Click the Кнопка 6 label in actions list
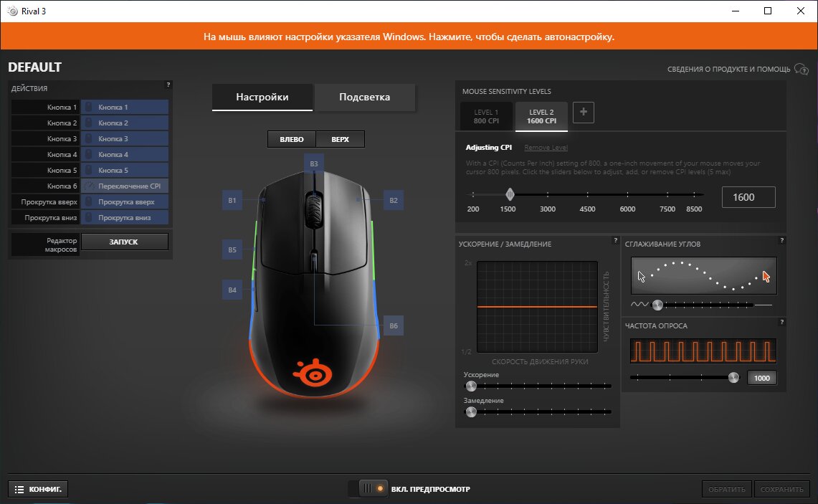Viewport: 818px width, 504px height. click(x=62, y=186)
